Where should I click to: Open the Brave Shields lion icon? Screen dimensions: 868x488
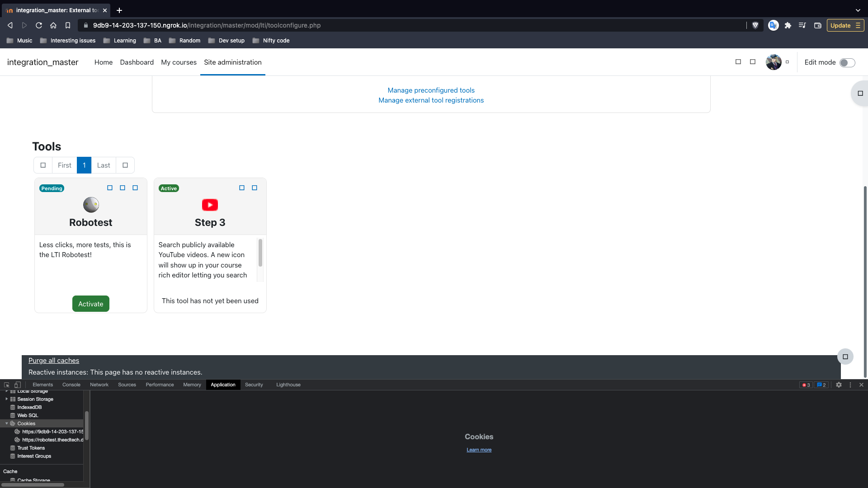[755, 25]
